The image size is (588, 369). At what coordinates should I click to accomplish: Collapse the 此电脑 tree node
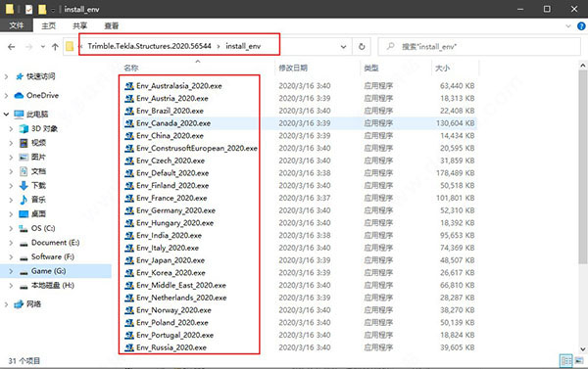coord(6,114)
